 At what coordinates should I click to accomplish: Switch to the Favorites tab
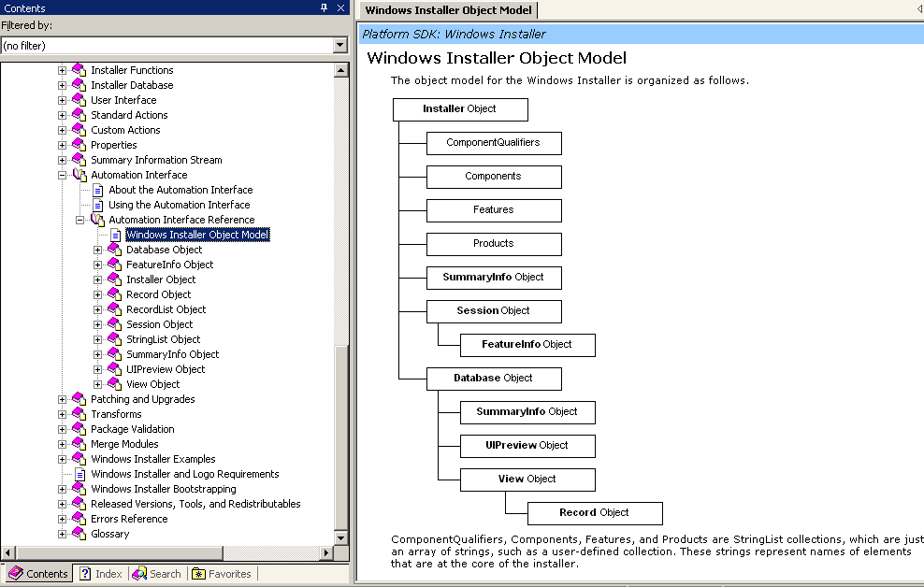(x=222, y=574)
